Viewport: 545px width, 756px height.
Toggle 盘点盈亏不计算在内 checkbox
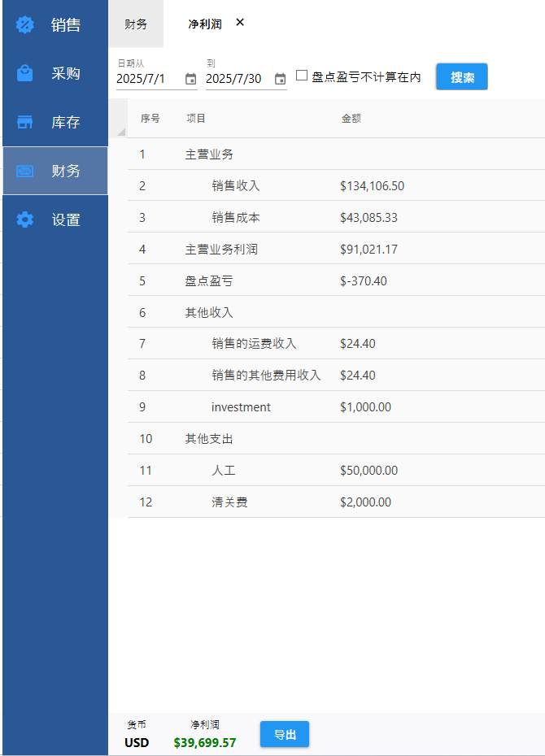302,76
